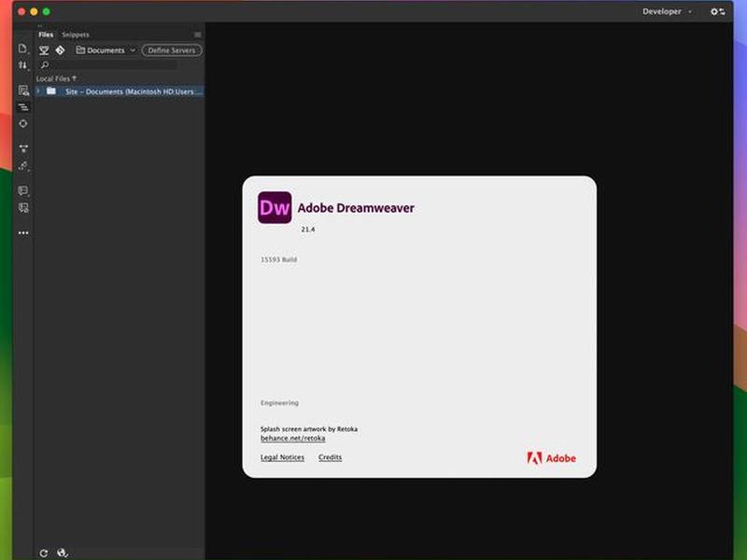The height and width of the screenshot is (560, 747).
Task: Expand the Site - Documents tree row
Action: pos(38,91)
